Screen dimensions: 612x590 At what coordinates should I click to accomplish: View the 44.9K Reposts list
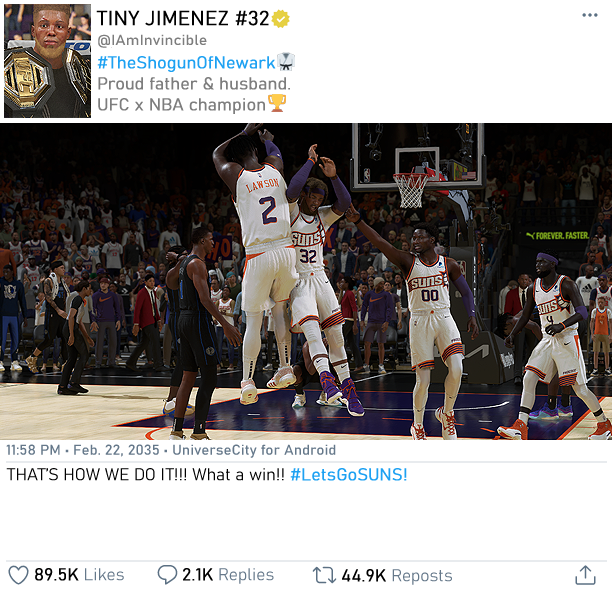tap(397, 576)
